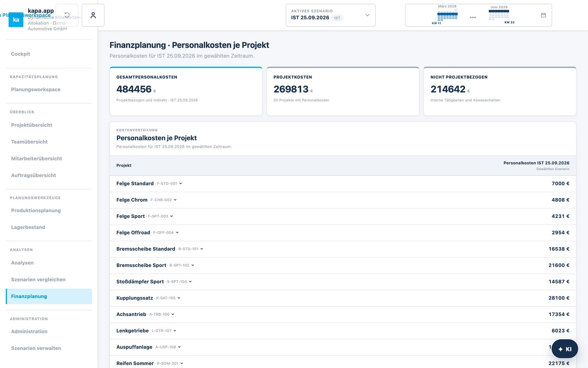Screen dimensions: 588x368
Task: Open the Teamübersicht page
Action: (x=49, y=142)
